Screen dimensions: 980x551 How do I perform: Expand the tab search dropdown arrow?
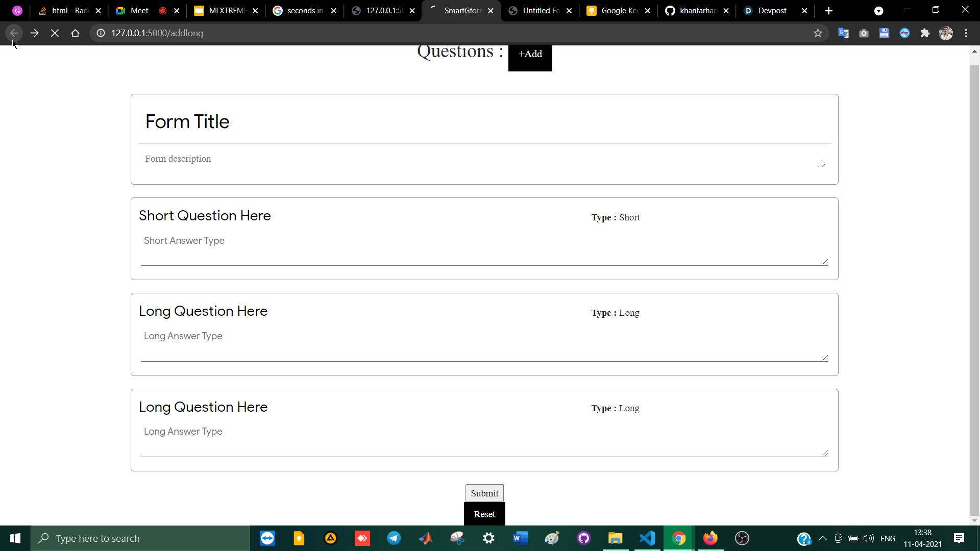[x=878, y=11]
